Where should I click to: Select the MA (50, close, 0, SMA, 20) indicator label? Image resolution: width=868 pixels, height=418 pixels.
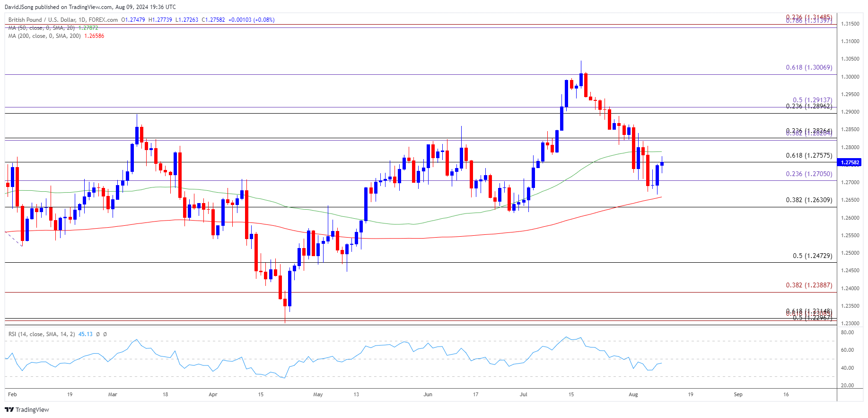(41, 28)
